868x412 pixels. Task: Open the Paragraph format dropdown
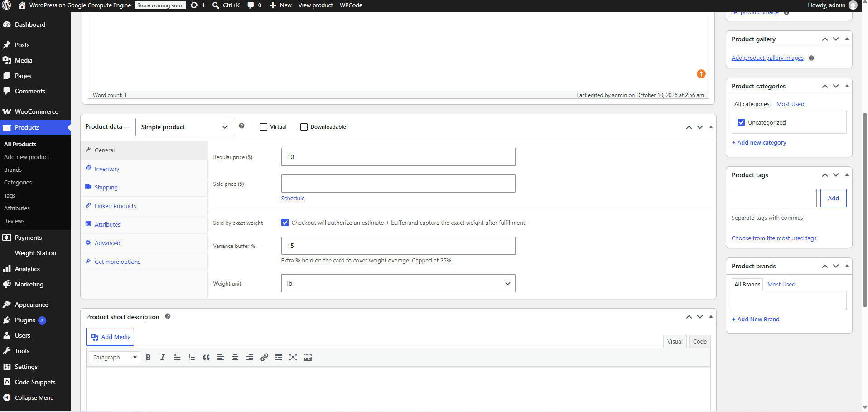click(114, 357)
